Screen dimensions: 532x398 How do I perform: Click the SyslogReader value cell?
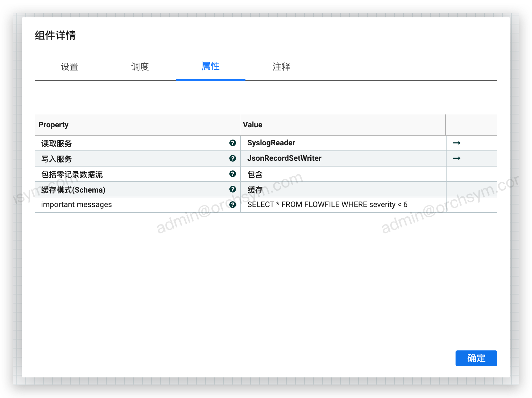tap(271, 143)
